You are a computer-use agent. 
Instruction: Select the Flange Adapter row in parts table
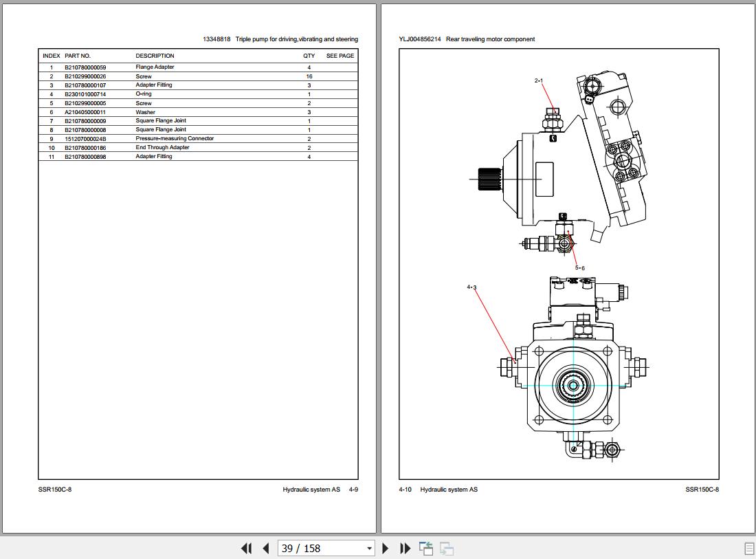(198, 67)
